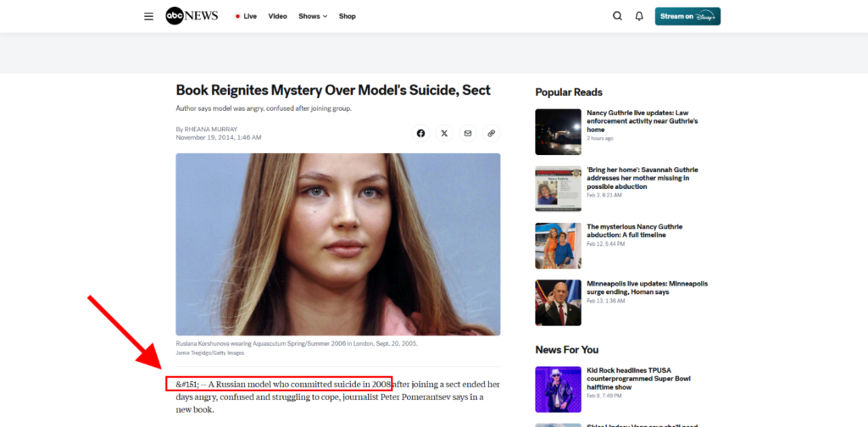
Task: Copy article link icon
Action: (491, 133)
